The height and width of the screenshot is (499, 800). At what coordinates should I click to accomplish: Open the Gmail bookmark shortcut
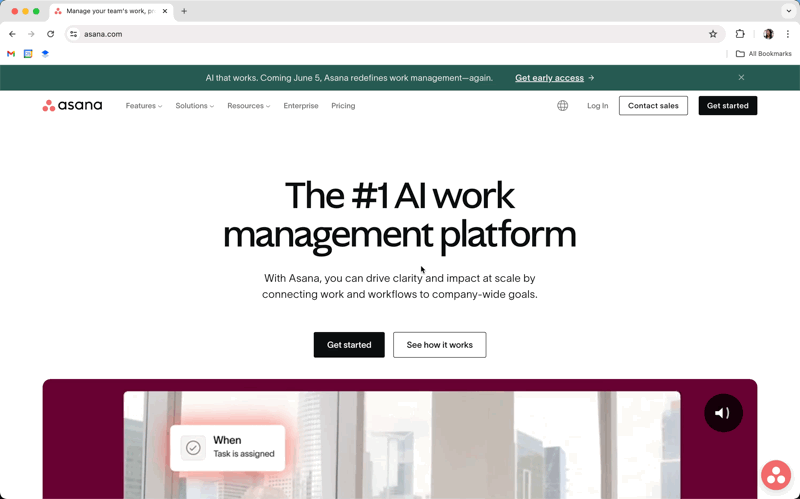click(11, 54)
